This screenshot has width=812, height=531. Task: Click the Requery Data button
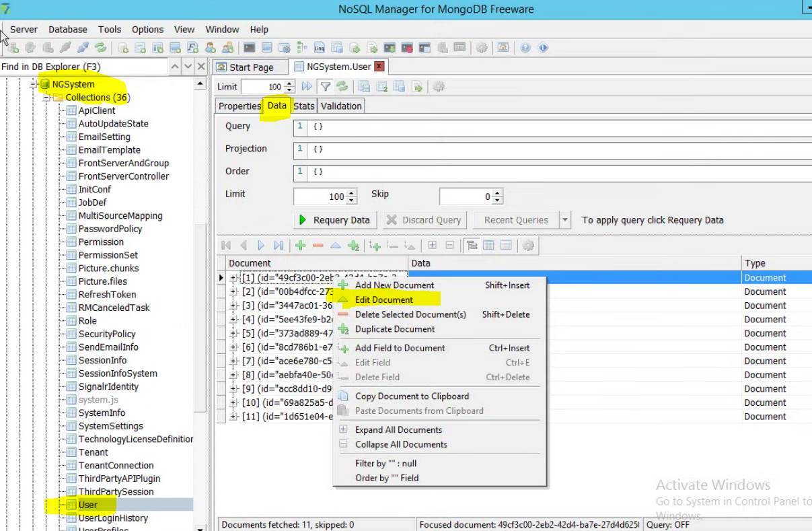(334, 220)
